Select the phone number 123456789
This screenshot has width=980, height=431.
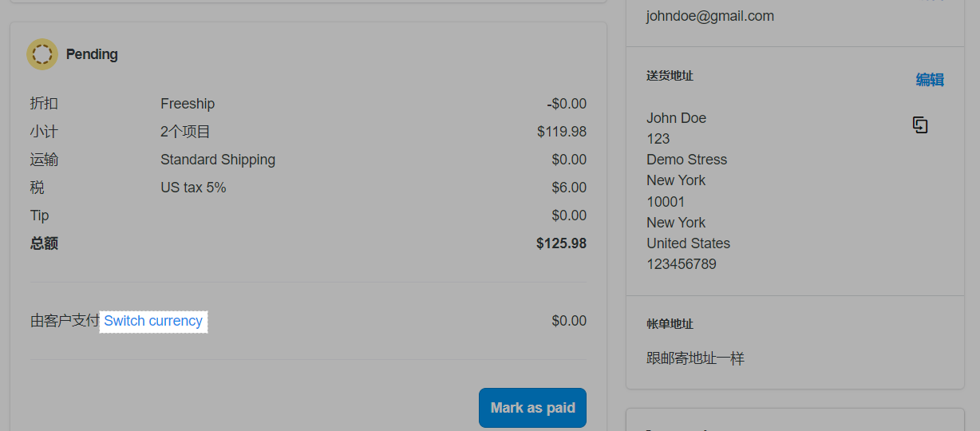(682, 264)
